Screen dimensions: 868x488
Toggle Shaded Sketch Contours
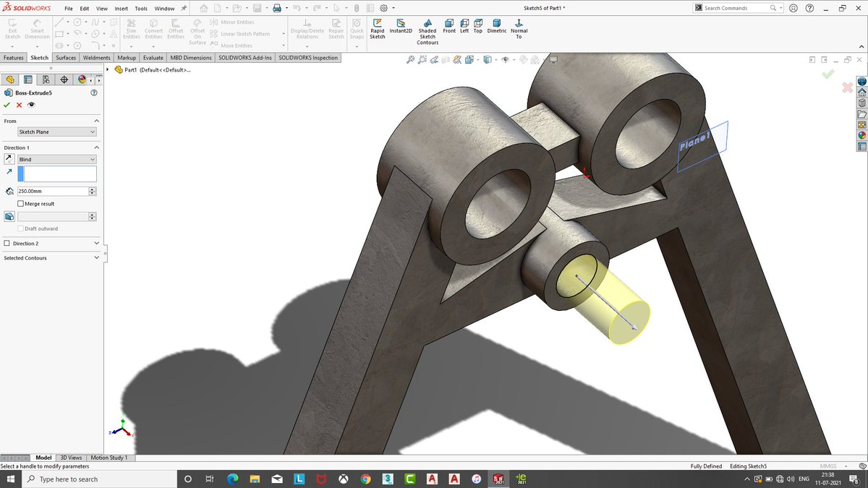(x=427, y=32)
